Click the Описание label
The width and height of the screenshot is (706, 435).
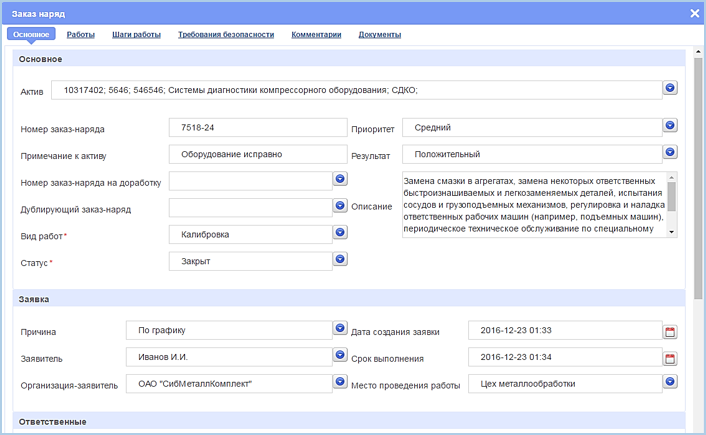pyautogui.click(x=371, y=207)
